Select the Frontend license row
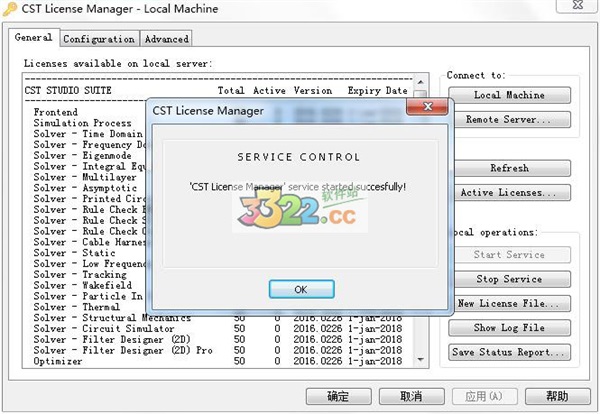600x414 pixels. 55,112
